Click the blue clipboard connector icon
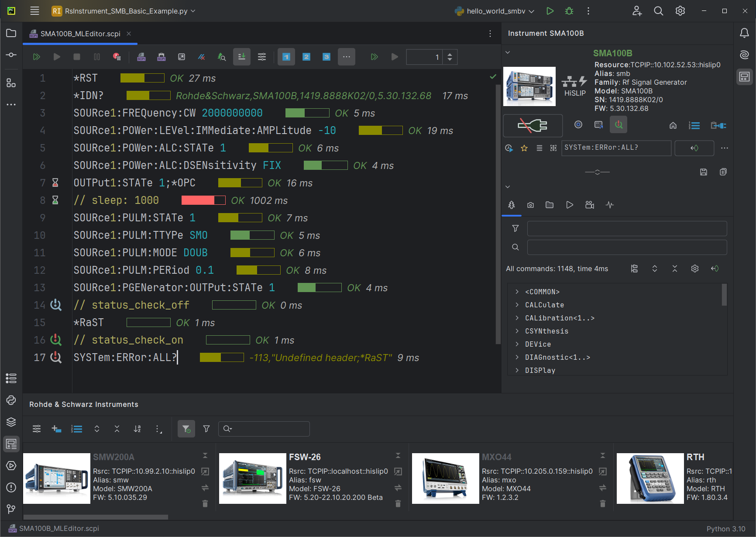756x537 pixels. (x=718, y=126)
